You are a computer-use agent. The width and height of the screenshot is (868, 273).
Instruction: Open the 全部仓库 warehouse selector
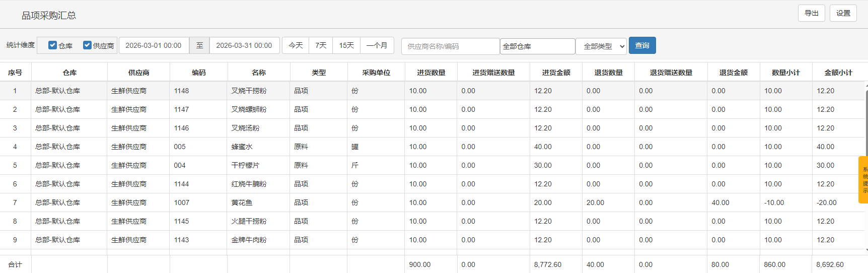tap(537, 46)
